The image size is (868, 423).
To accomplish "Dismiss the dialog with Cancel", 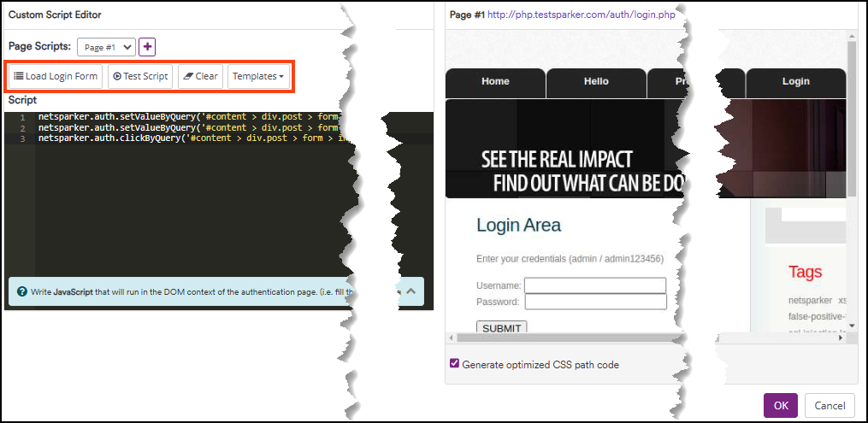I will click(830, 406).
